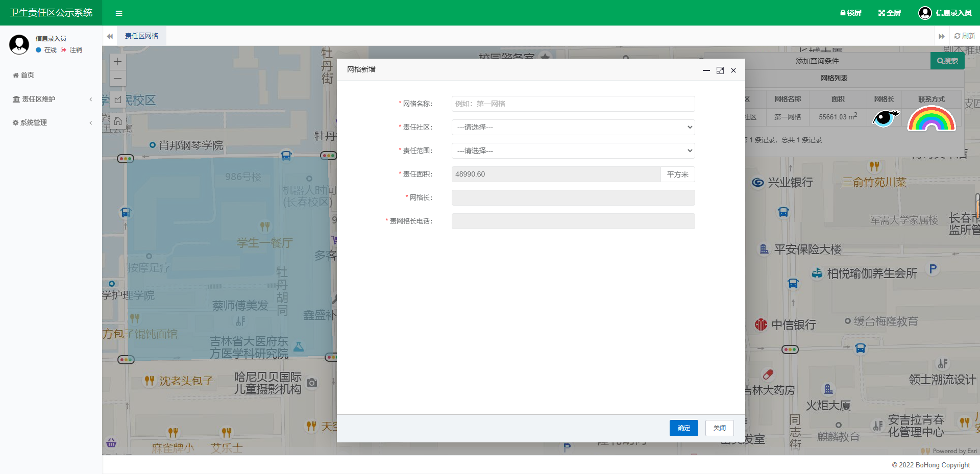Open the 责任范围 dropdown
This screenshot has width=980, height=474.
[573, 151]
